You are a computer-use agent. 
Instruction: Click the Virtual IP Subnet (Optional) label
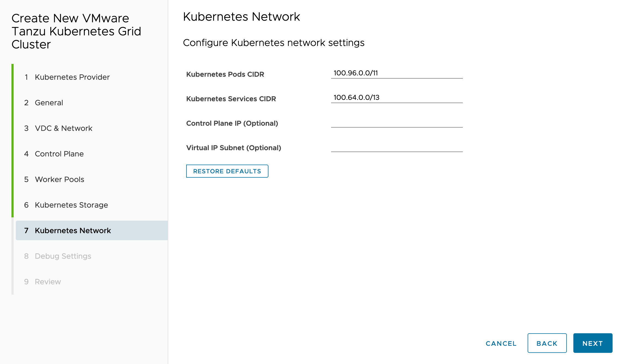[x=234, y=148]
